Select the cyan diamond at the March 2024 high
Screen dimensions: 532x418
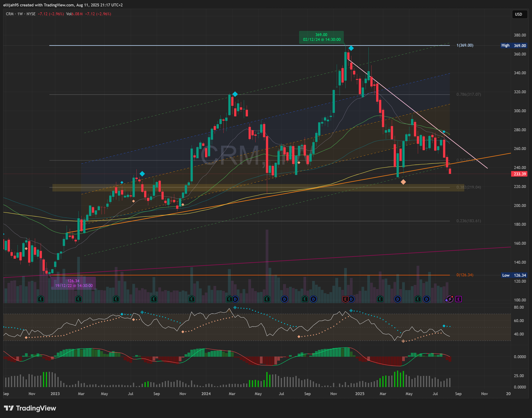(x=235, y=94)
